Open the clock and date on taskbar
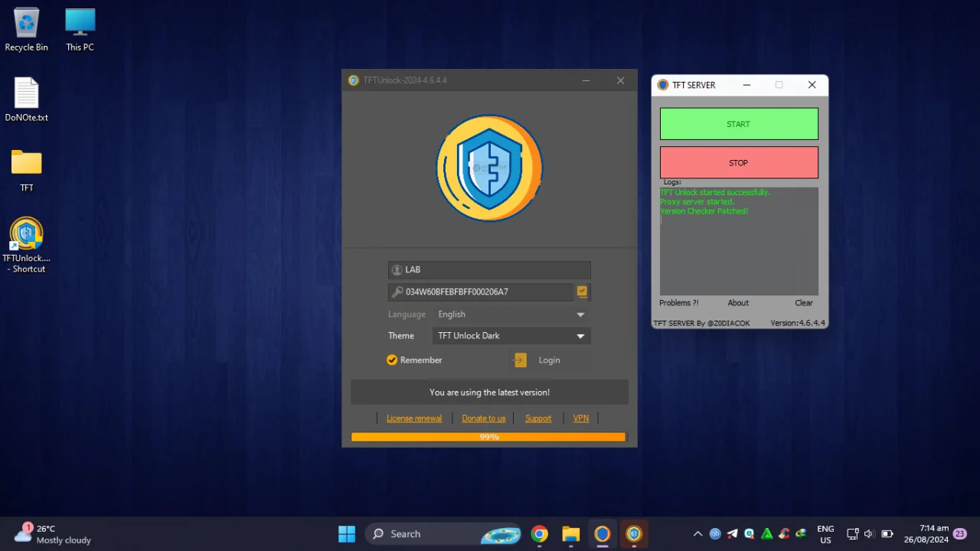Viewport: 980px width, 551px height. point(926,534)
